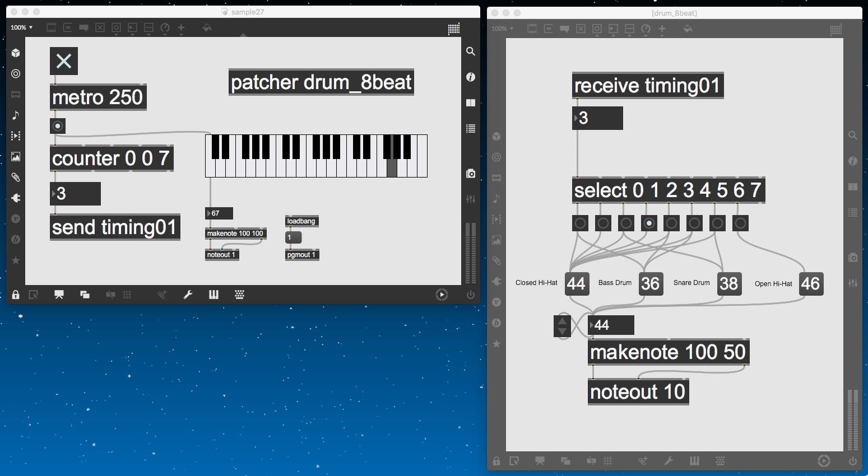This screenshot has width=868, height=476.
Task: Click the wrench icon in drum_8beat bottom toolbar
Action: pyautogui.click(x=669, y=461)
